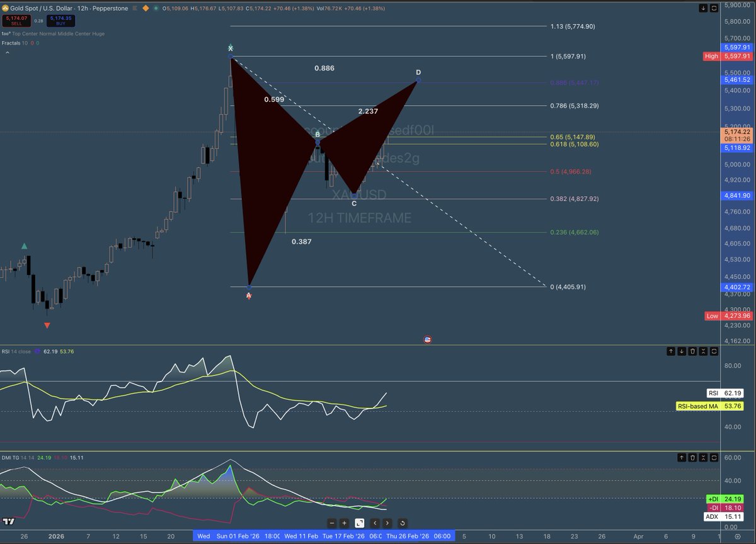Click the Tue 17 Feb '26 time label
Screen dimensions: 756x544
coord(343,536)
